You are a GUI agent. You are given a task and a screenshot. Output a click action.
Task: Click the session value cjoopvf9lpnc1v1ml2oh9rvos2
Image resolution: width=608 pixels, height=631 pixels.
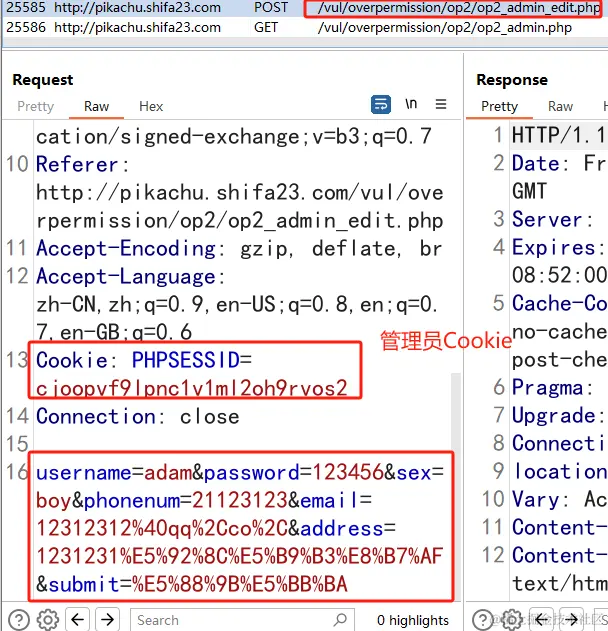pyautogui.click(x=192, y=388)
